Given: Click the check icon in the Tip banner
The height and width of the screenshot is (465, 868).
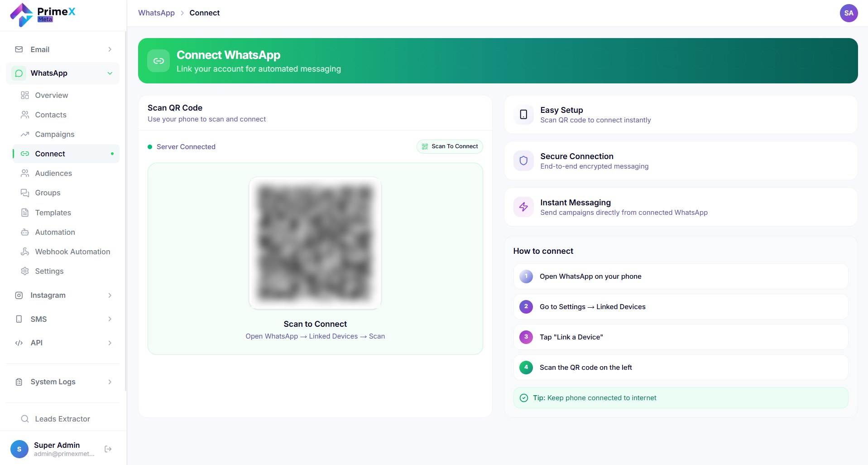Looking at the screenshot, I should pos(524,398).
